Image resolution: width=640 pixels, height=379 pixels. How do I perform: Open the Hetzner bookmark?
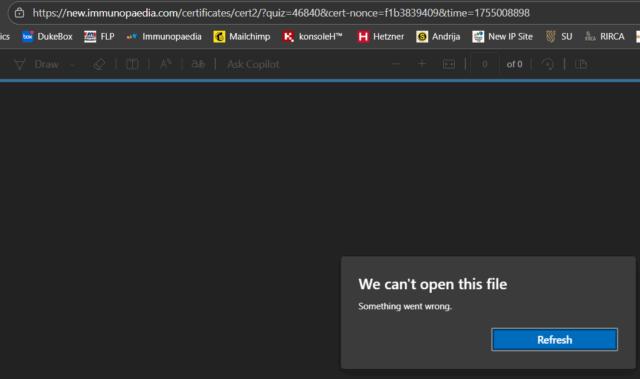tap(380, 37)
